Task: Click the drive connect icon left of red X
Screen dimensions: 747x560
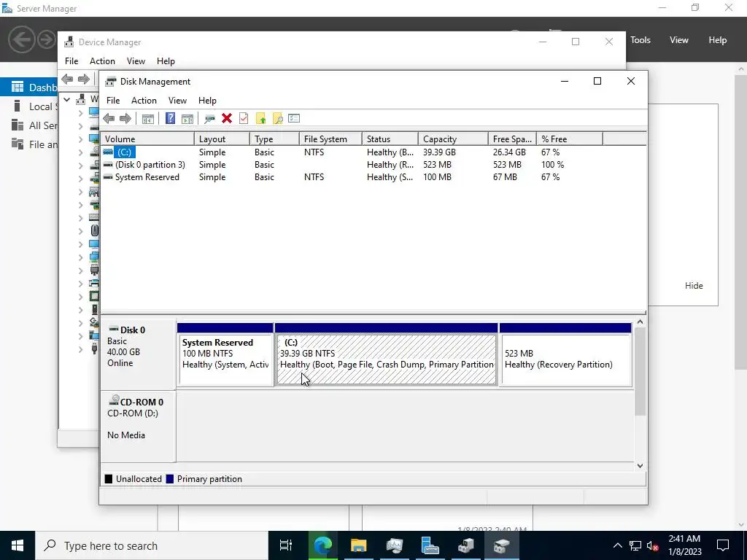Action: click(209, 119)
